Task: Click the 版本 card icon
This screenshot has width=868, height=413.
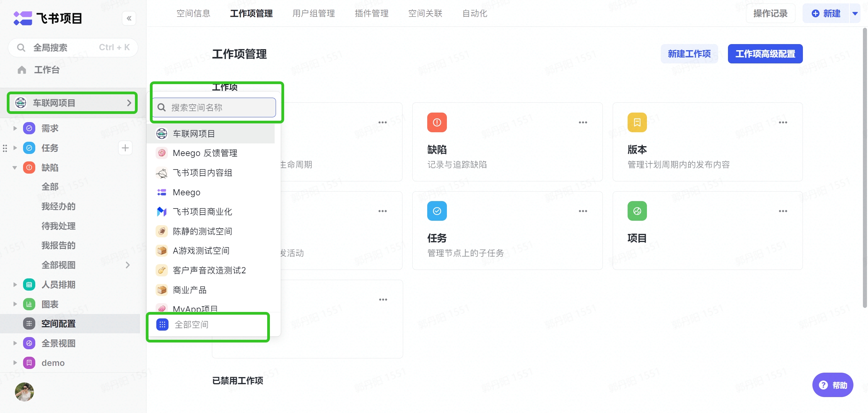Action: (x=637, y=122)
